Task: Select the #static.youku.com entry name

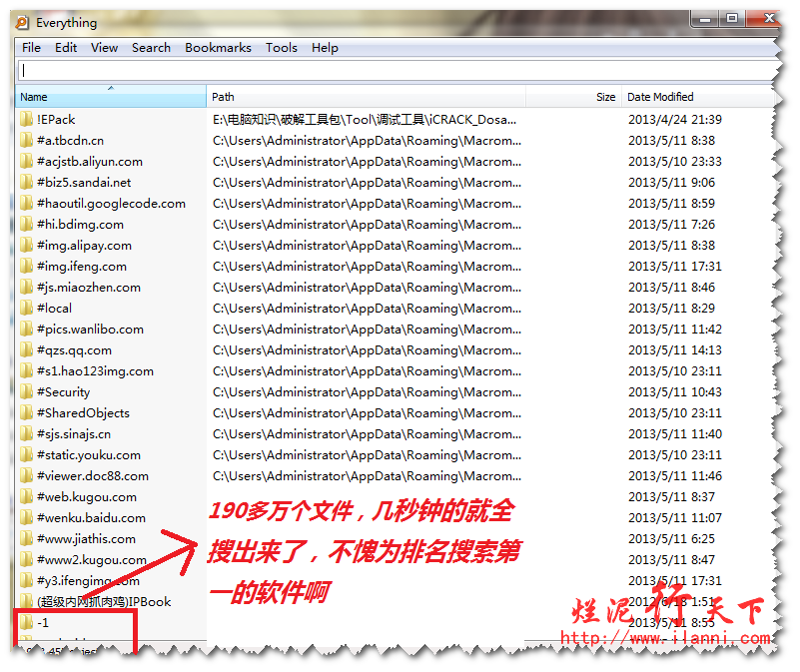Action: (89, 455)
